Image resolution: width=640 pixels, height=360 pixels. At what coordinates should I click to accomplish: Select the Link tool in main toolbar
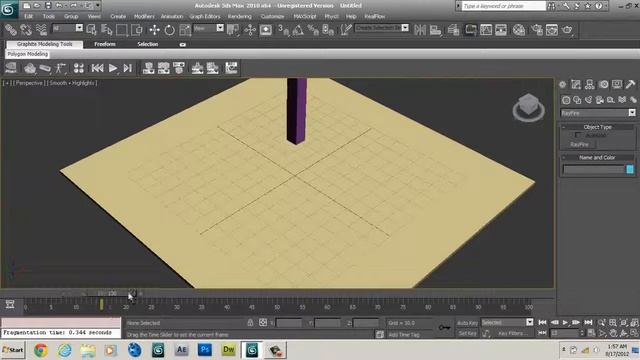coord(11,30)
